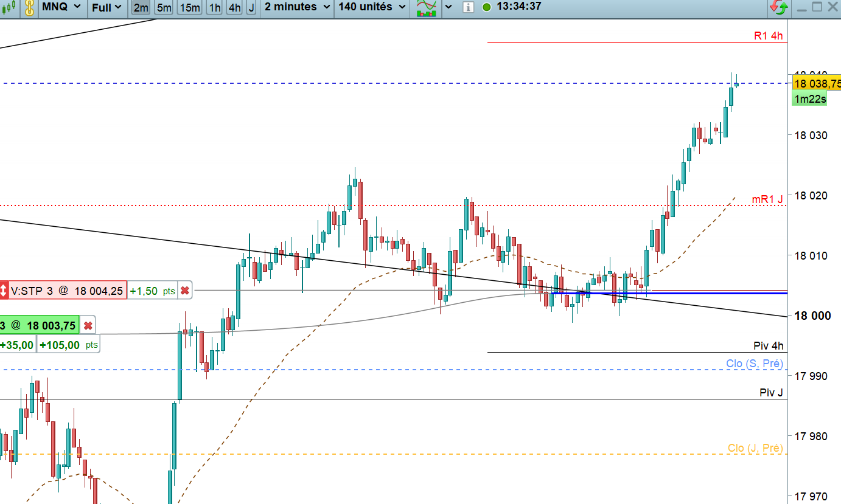This screenshot has width=841, height=504.
Task: Click the +105,00 pts position gain
Action: [68, 345]
